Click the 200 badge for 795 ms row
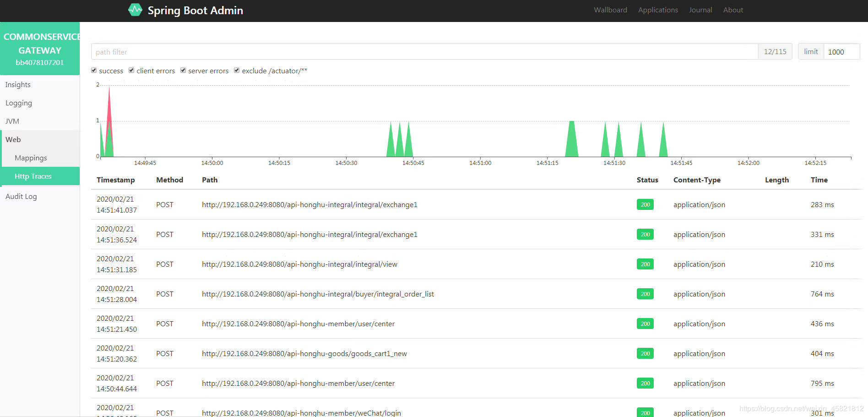Image resolution: width=868 pixels, height=417 pixels. tap(645, 383)
